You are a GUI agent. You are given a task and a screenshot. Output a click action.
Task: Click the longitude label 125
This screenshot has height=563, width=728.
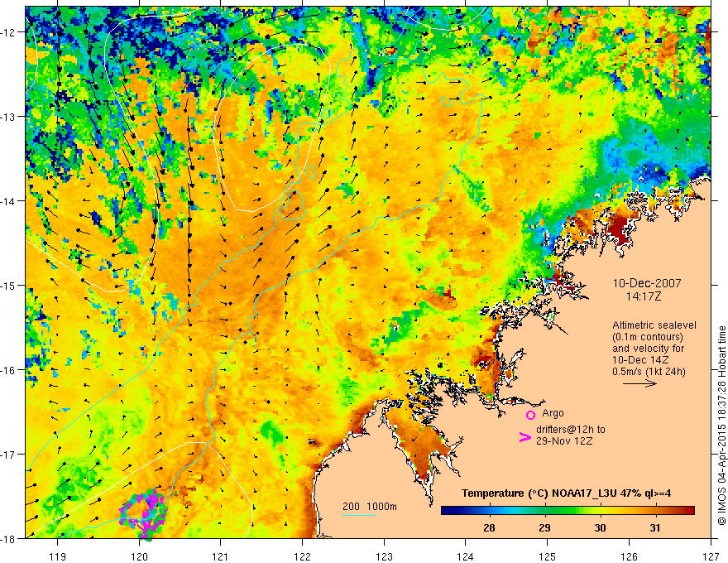[x=548, y=556]
